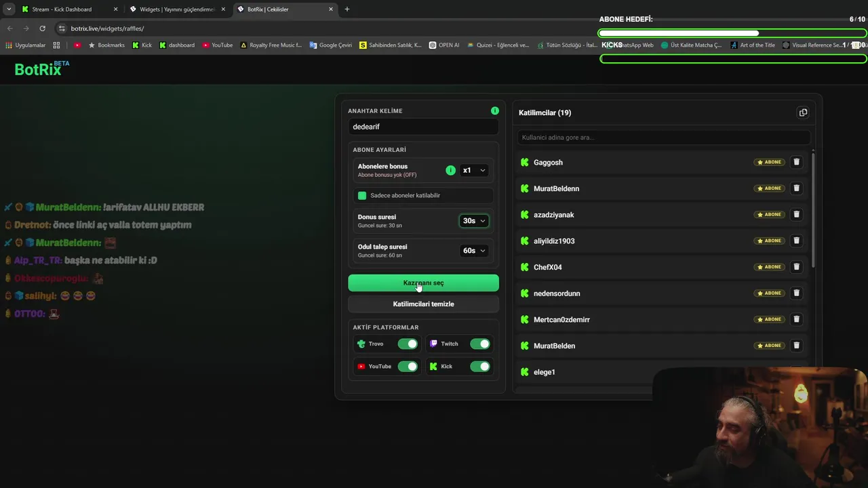
Task: Click the Kick icon beside elege1
Action: pos(524,371)
